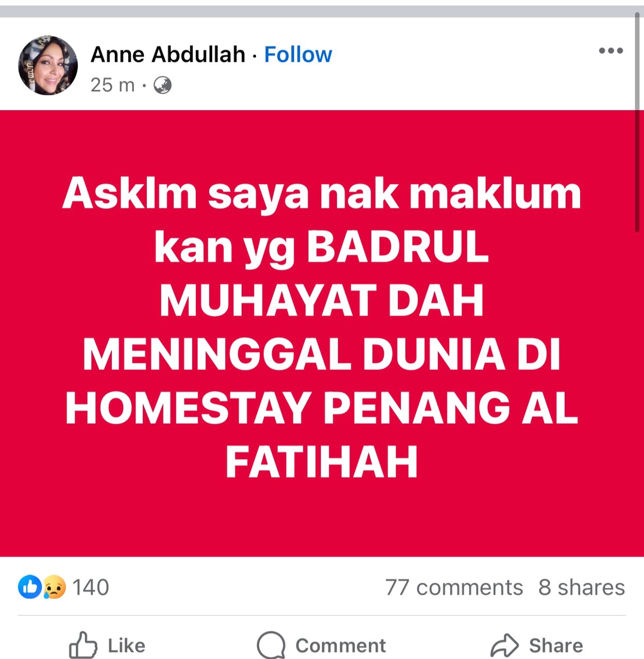Image resolution: width=644 pixels, height=659 pixels.
Task: Open Anne Abdullah's profile picture
Action: tap(48, 65)
